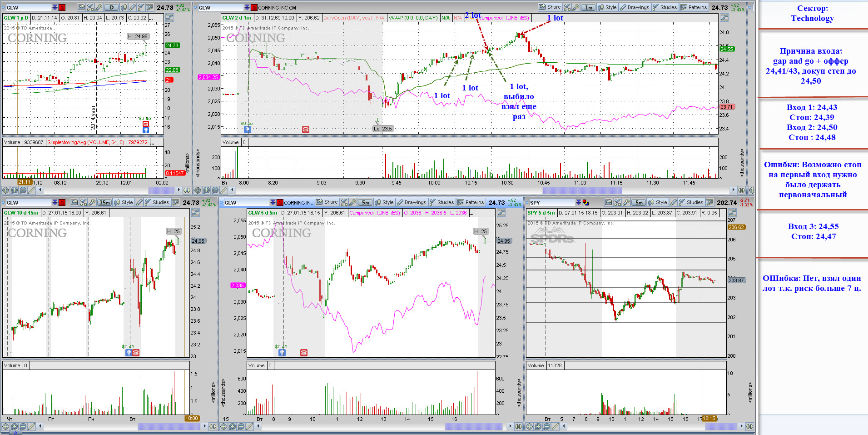Open wrench chart settings in GLW 1m chart
The height and width of the screenshot is (435, 868).
(576, 7)
